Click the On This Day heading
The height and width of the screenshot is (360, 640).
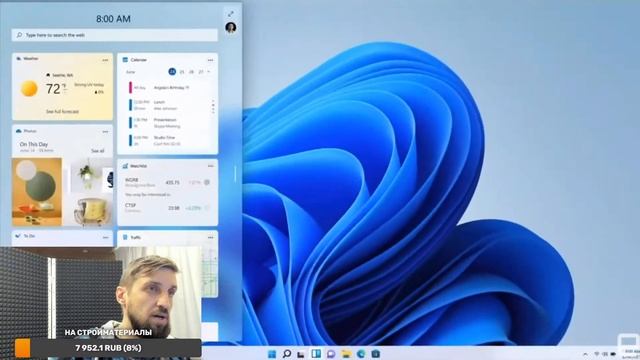[x=34, y=144]
